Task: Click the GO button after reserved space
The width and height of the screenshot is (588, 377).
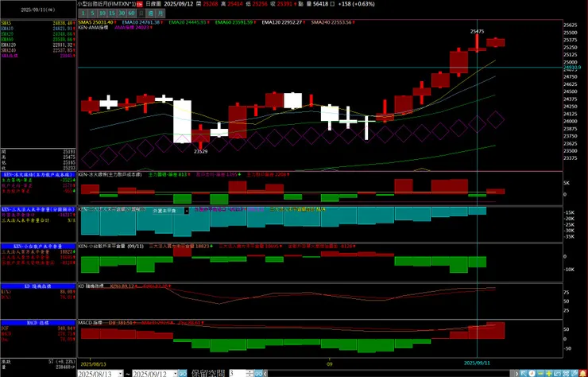Action: (x=258, y=373)
